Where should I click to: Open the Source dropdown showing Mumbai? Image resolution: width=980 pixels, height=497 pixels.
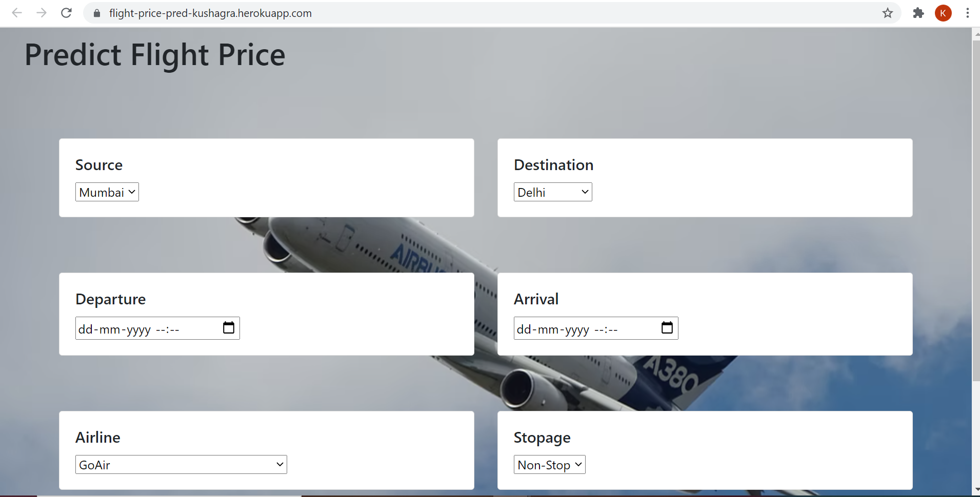(107, 192)
